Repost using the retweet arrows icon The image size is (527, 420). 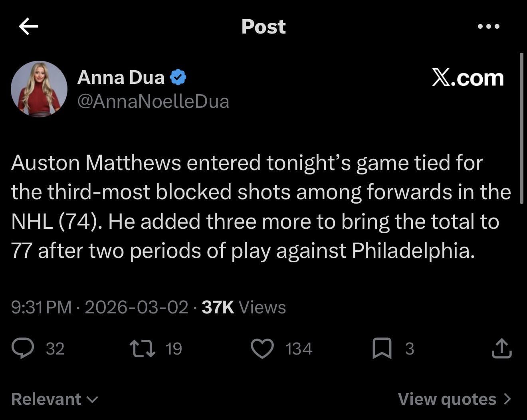(143, 348)
